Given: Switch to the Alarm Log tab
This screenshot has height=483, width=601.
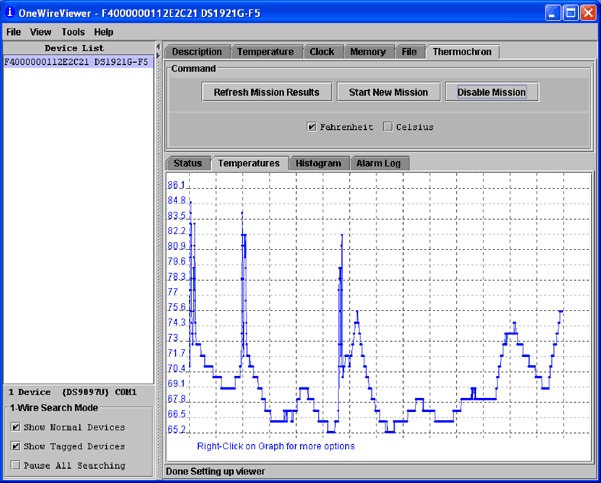Looking at the screenshot, I should pyautogui.click(x=379, y=163).
